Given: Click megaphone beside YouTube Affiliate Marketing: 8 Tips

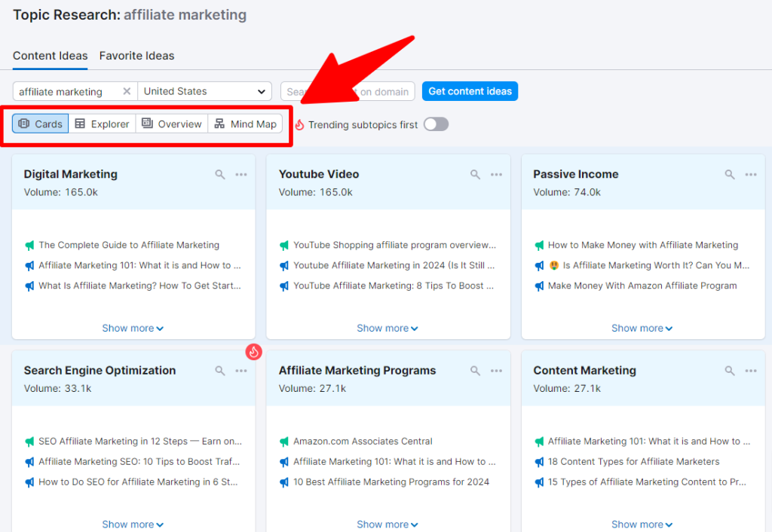Looking at the screenshot, I should click(x=284, y=286).
